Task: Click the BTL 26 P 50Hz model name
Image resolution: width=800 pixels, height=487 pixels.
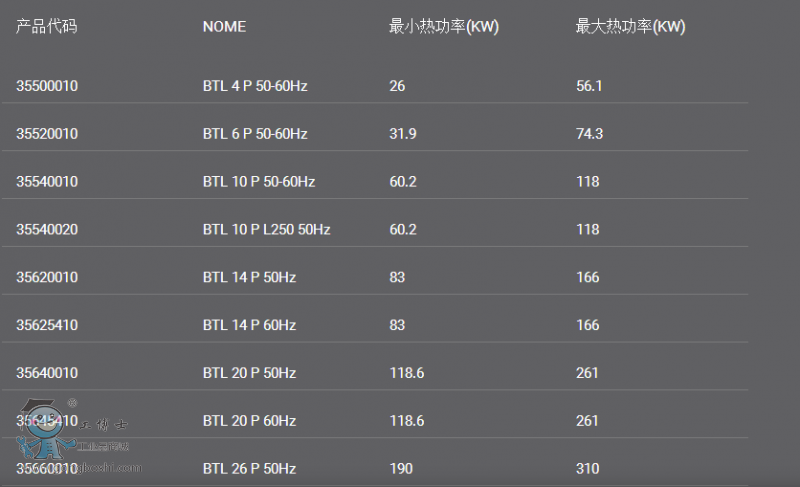Action: click(249, 468)
